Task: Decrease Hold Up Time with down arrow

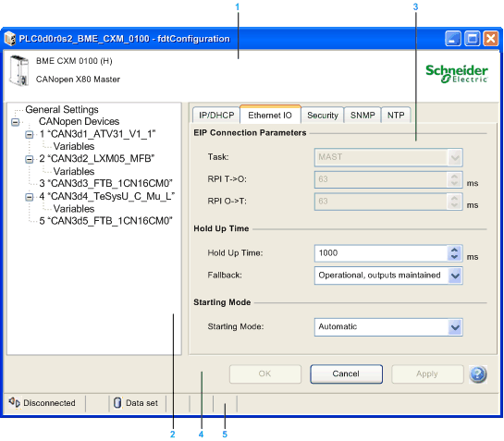Action: (454, 257)
